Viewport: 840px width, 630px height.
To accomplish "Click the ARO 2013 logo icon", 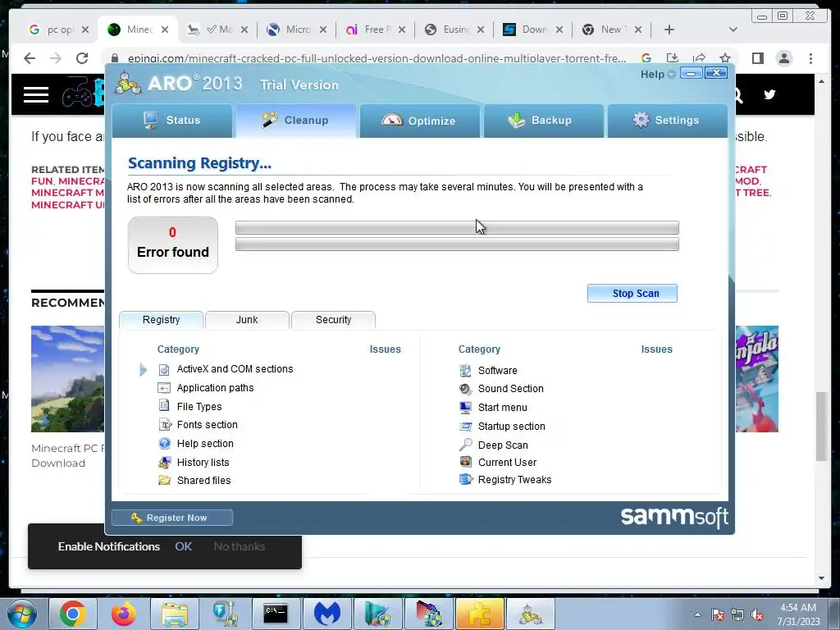I will (x=128, y=83).
